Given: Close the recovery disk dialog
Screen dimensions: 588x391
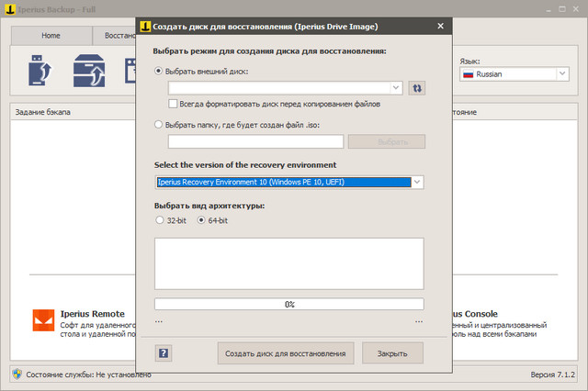Looking at the screenshot, I should click(x=441, y=26).
